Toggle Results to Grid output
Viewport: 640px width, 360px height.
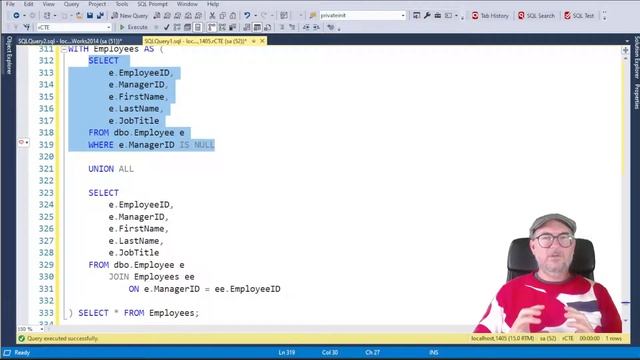pos(257,27)
